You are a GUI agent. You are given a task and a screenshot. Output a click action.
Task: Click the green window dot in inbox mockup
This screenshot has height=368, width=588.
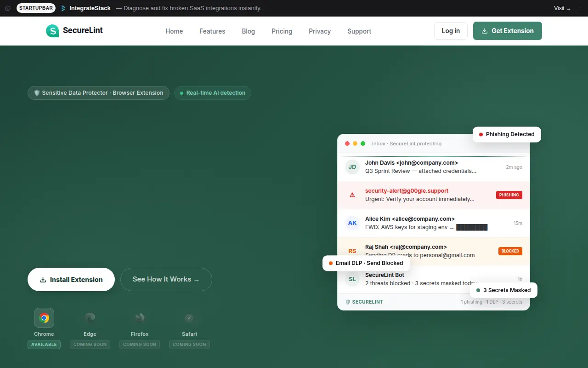click(x=363, y=144)
